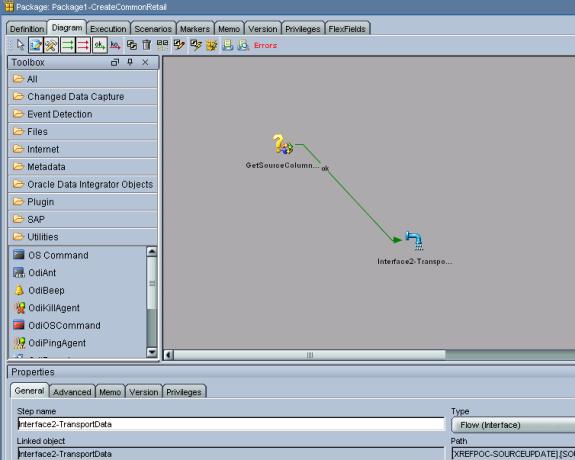Screen dimensions: 575x460
Task: Select the green ok next-step-on-success tool
Action: tap(99, 45)
